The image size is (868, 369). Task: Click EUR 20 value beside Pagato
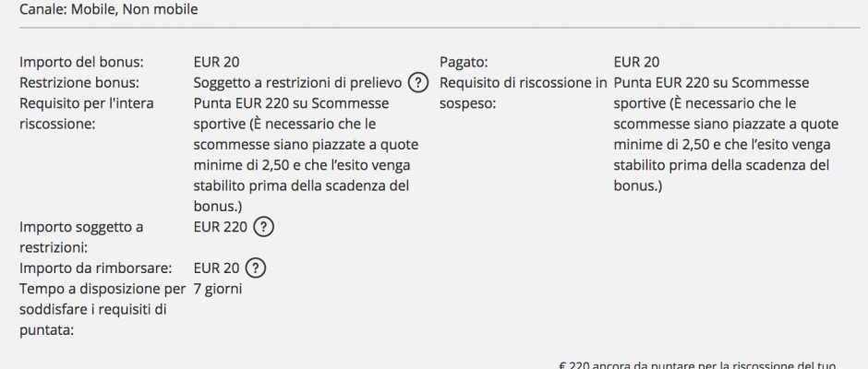coord(636,62)
